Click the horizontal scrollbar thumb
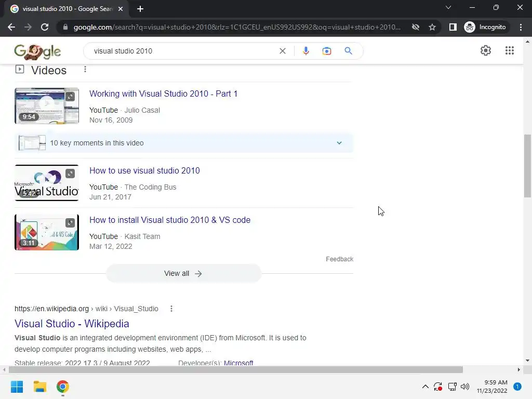 [236, 369]
